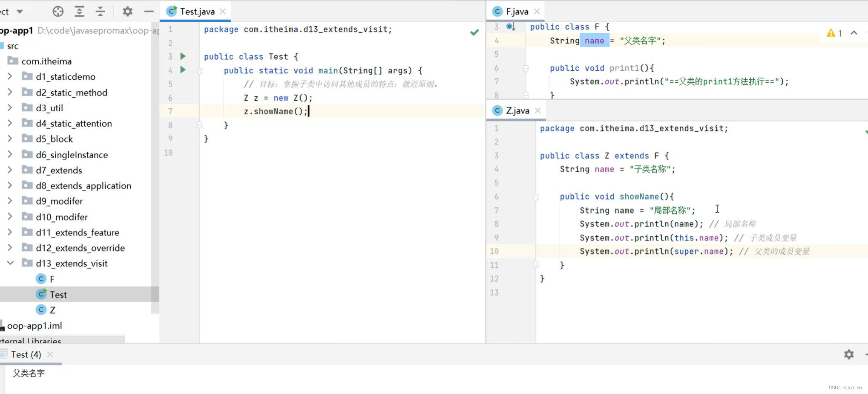Image resolution: width=868 pixels, height=394 pixels.
Task: Expand the d8_extends_application package
Action: coord(10,185)
